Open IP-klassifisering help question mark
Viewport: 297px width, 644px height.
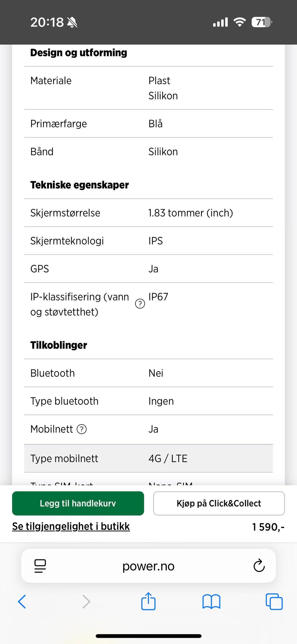(140, 304)
